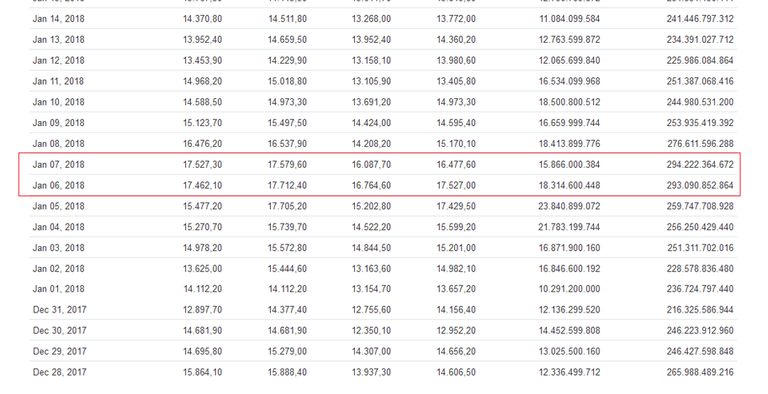
Task: Click the Dec 30, 2017 date cell
Action: click(60, 331)
